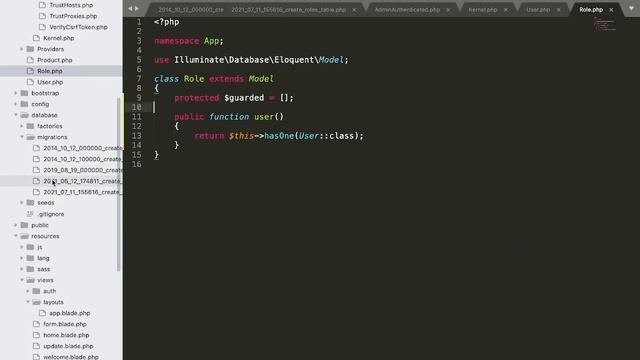
Task: Click the file icon beside User.php in sidebar
Action: (30, 82)
